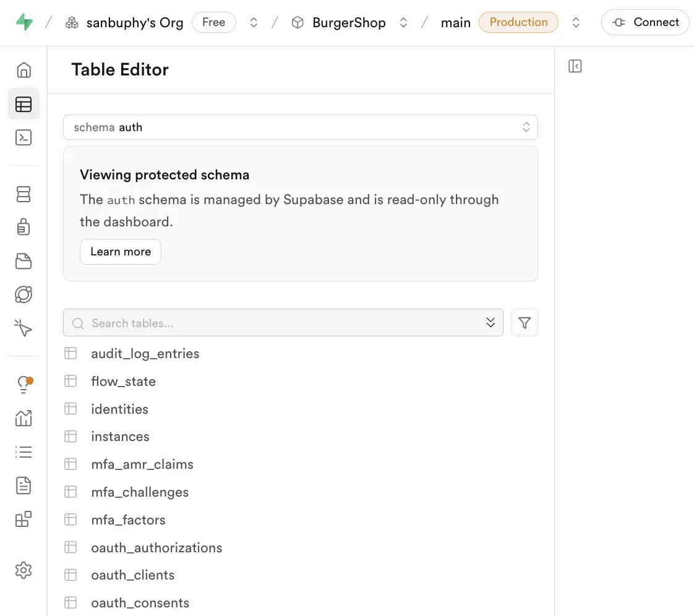694x616 pixels.
Task: Click table icon beside flow_state
Action: 71,381
